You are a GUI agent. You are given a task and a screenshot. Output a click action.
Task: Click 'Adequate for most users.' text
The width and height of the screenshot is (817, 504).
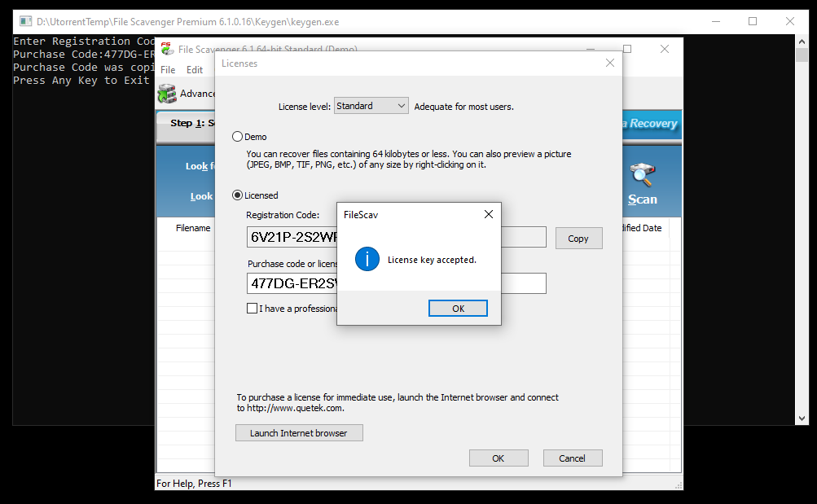(463, 107)
